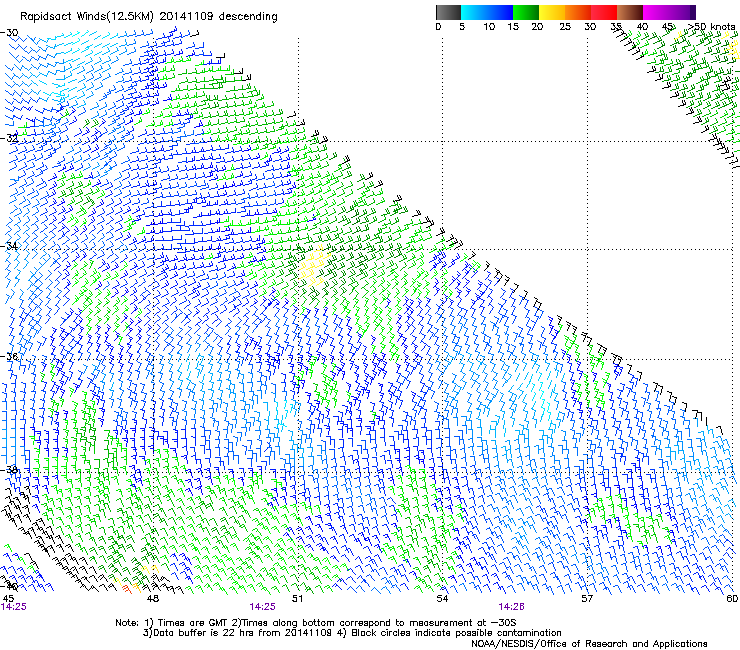Click the '-38' latitude axis label
740x650 pixels.
(x=9, y=470)
